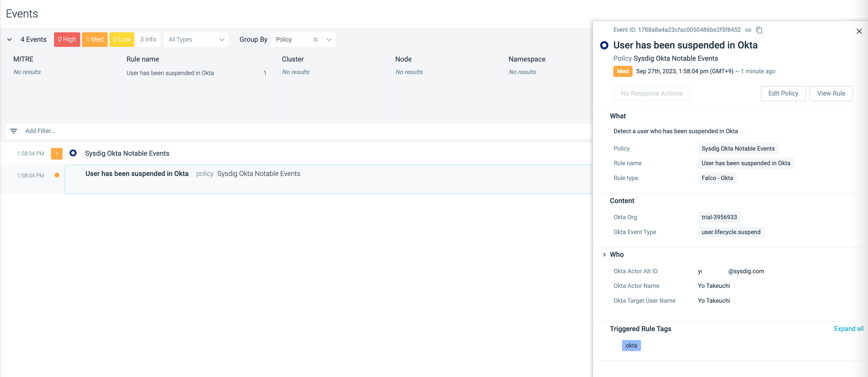Click the MITRE column header
This screenshot has height=377, width=868.
(23, 59)
